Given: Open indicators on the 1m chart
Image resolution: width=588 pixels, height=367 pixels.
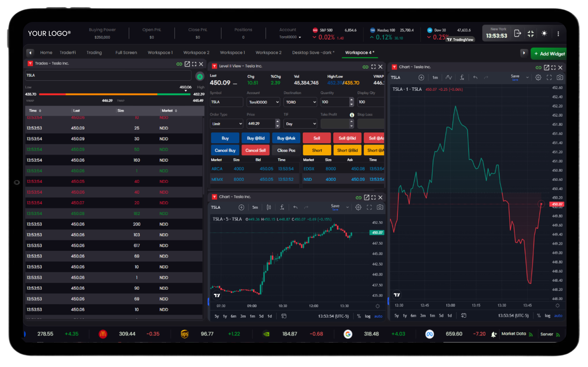Looking at the screenshot, I should pyautogui.click(x=462, y=77).
